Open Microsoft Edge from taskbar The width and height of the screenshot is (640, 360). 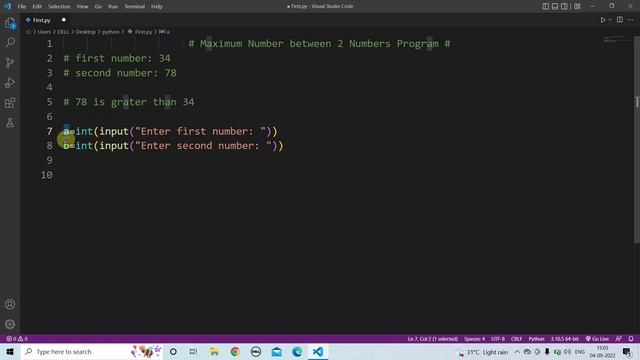click(x=297, y=351)
